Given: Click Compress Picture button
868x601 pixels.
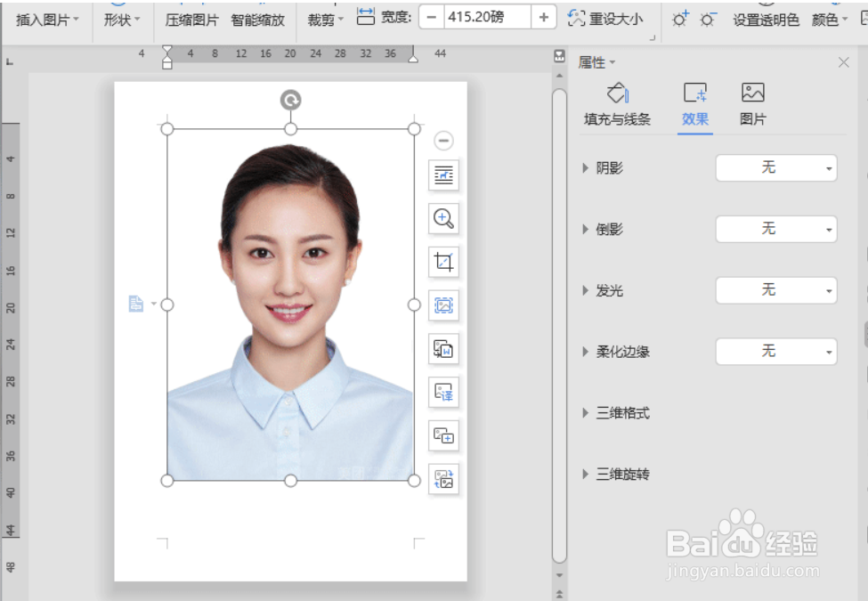Looking at the screenshot, I should (192, 20).
